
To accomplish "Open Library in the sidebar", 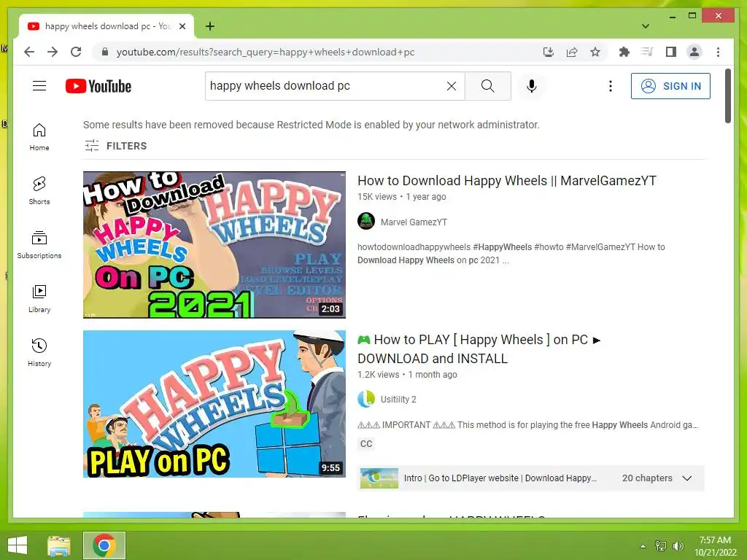I will click(x=39, y=298).
